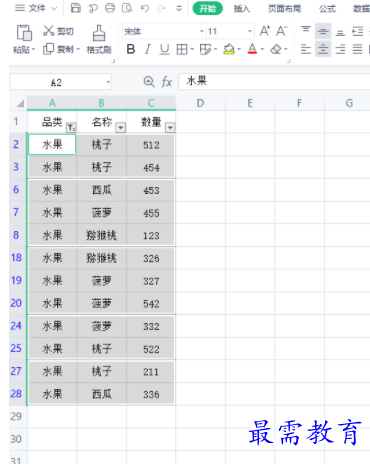This screenshot has width=370, height=464.
Task: Click the Paste clipboard icon
Action: point(24,33)
